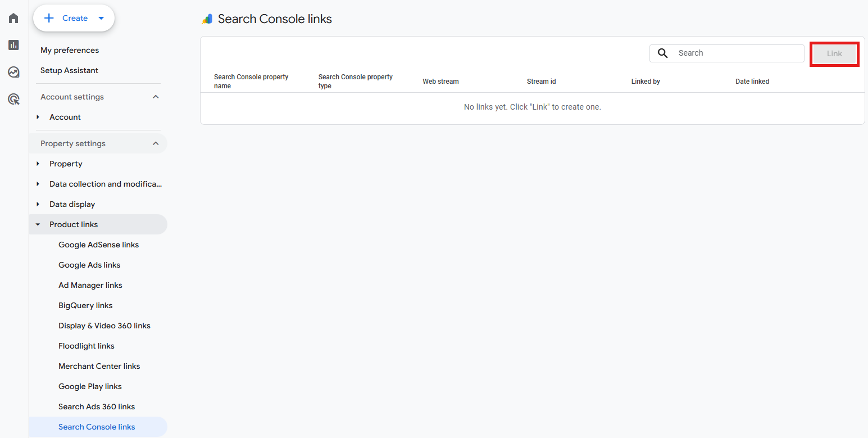Screen dimensions: 868x438
Task: Expand the Property tree arrow
Action: [38, 164]
